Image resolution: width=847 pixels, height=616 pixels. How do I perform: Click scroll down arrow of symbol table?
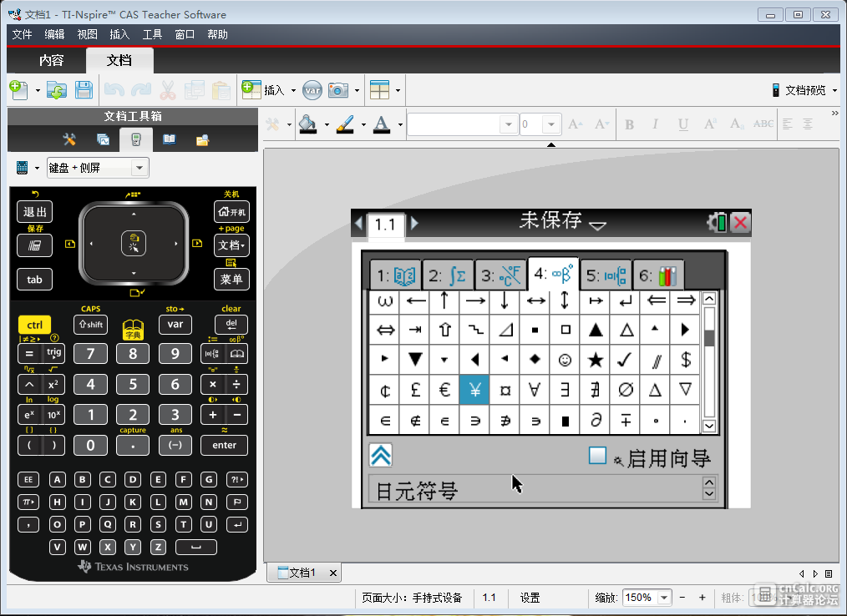[709, 426]
